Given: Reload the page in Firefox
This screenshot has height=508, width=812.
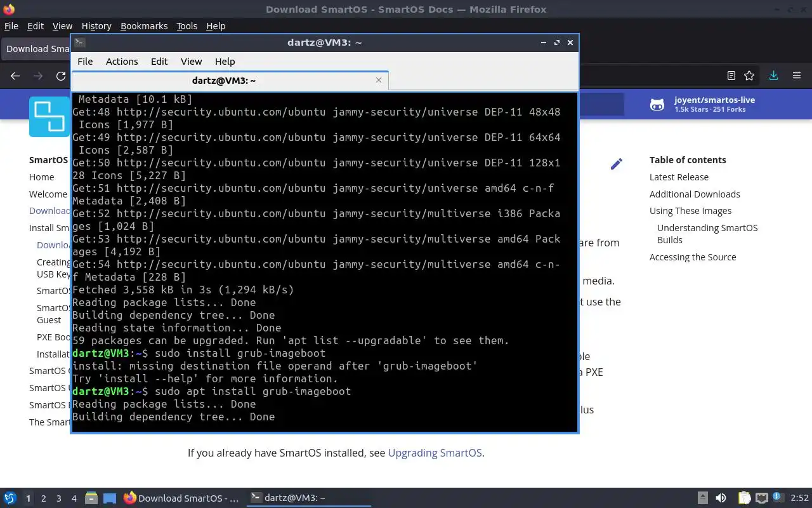Looking at the screenshot, I should (61, 76).
